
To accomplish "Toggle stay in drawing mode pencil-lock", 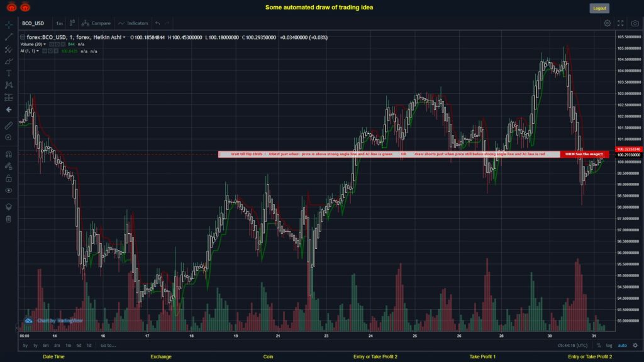I will (9, 166).
